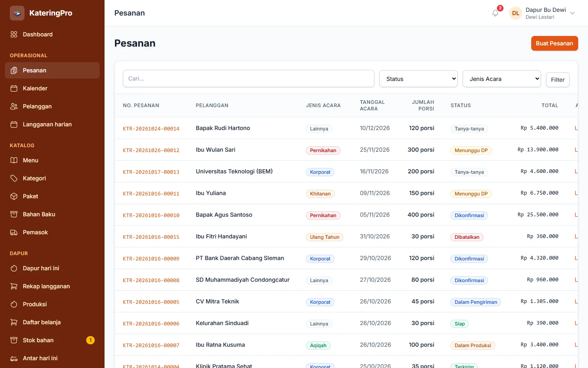Click the TANGGAL ACARA column header
The width and height of the screenshot is (588, 368).
372,105
